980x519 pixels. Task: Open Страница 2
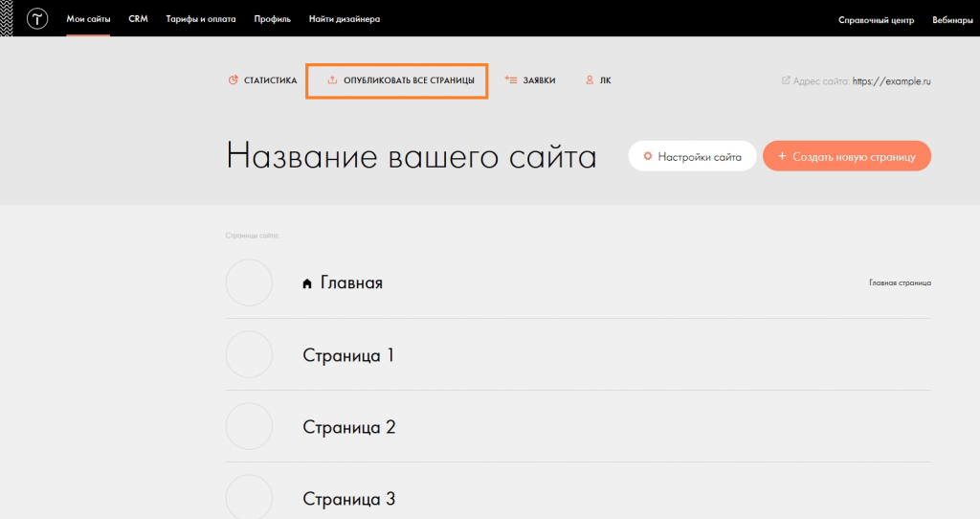348,427
